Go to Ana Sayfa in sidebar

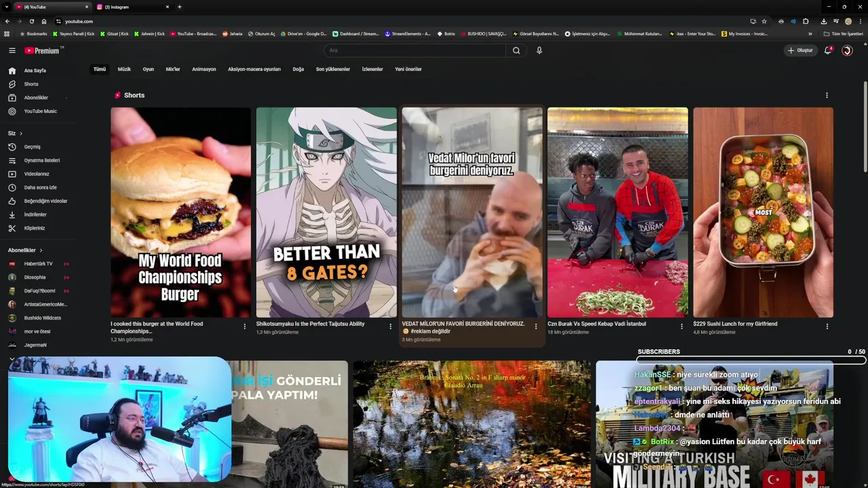coord(35,70)
